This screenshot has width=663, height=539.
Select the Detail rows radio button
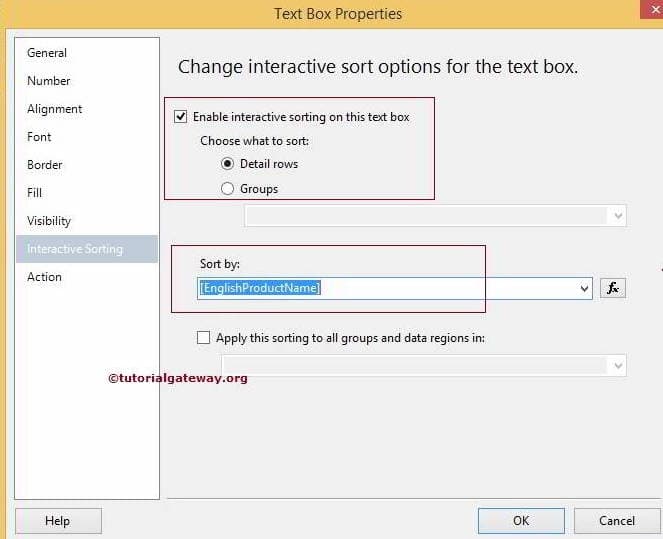pos(227,164)
